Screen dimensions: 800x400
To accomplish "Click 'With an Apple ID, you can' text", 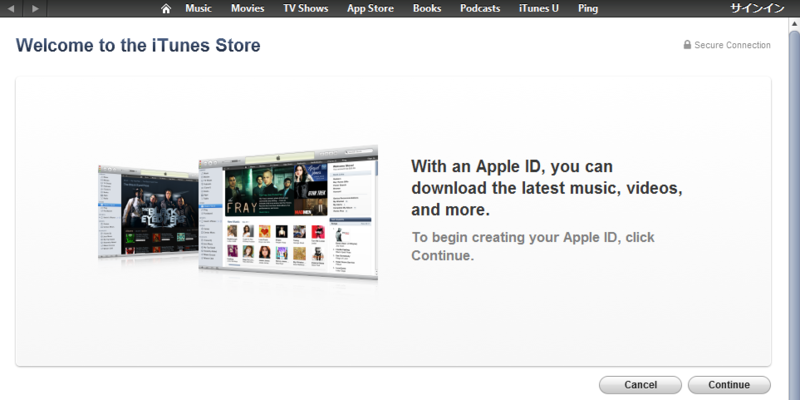I will coord(512,166).
